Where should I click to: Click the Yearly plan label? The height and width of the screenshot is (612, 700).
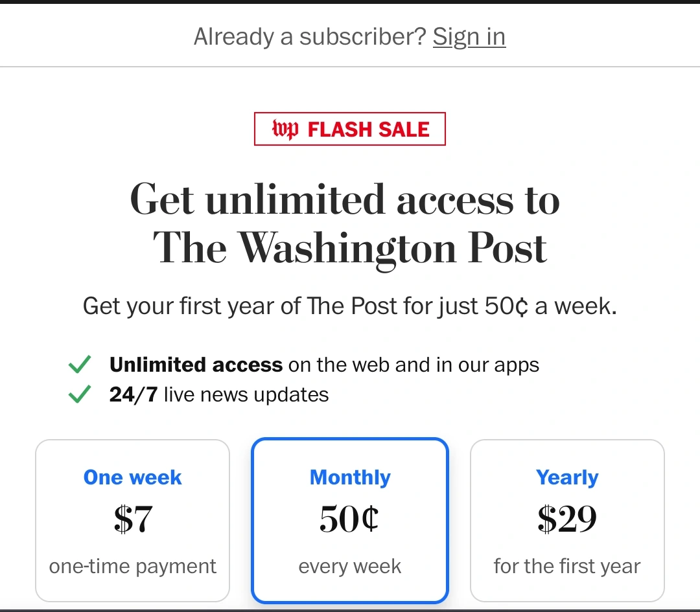coord(567,477)
